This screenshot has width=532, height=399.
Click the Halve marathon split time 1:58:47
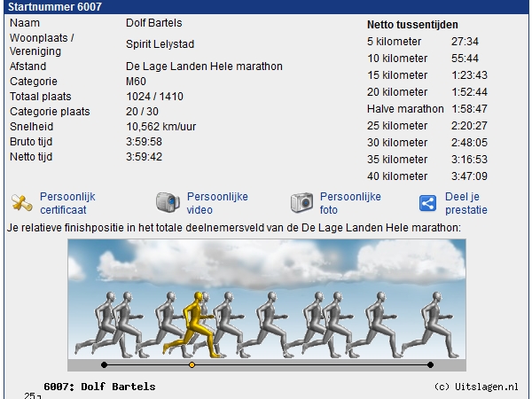[x=470, y=109]
